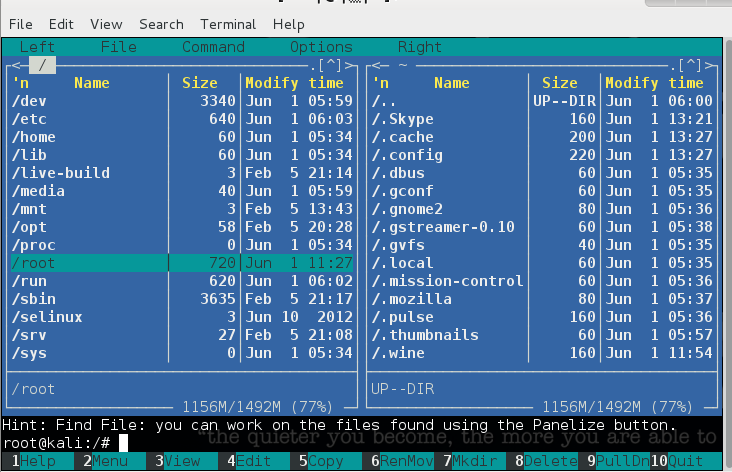Open the Left panel menu

(37, 47)
